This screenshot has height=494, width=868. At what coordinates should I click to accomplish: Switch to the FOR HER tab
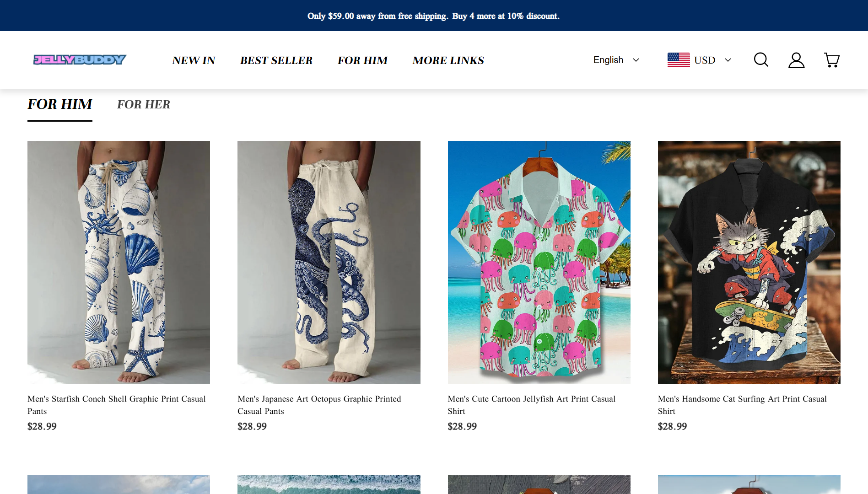click(143, 104)
